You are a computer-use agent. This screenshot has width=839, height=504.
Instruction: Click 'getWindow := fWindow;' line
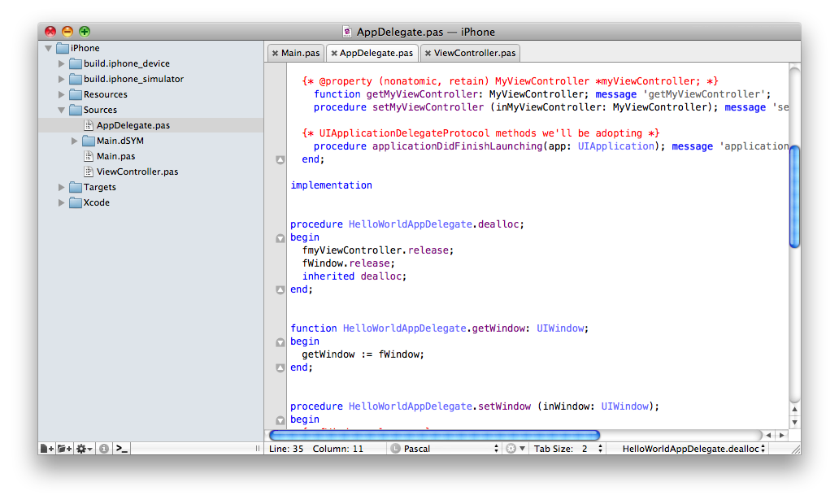click(363, 354)
